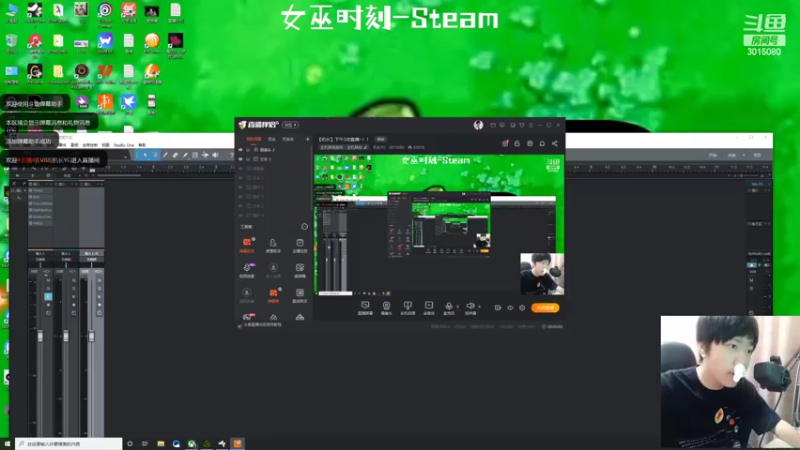Screen dimensions: 800x450
Task: Mute the first mixer channel
Action: (48, 280)
